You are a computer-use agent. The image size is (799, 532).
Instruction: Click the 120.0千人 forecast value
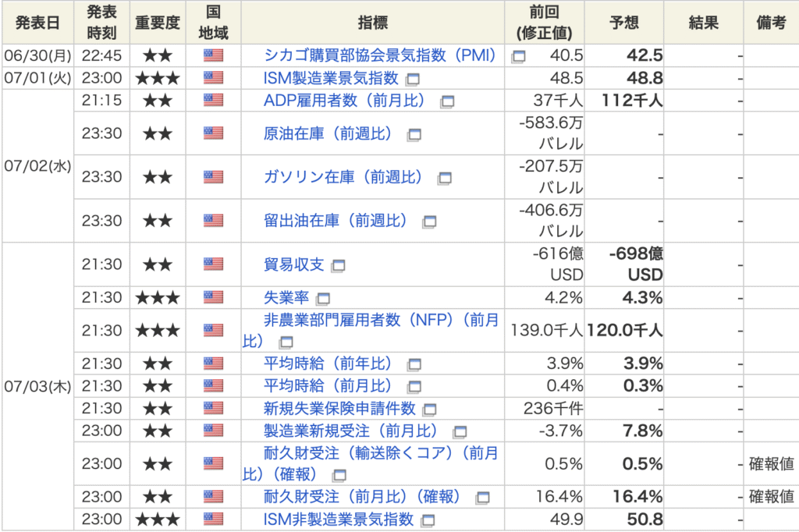(x=625, y=330)
